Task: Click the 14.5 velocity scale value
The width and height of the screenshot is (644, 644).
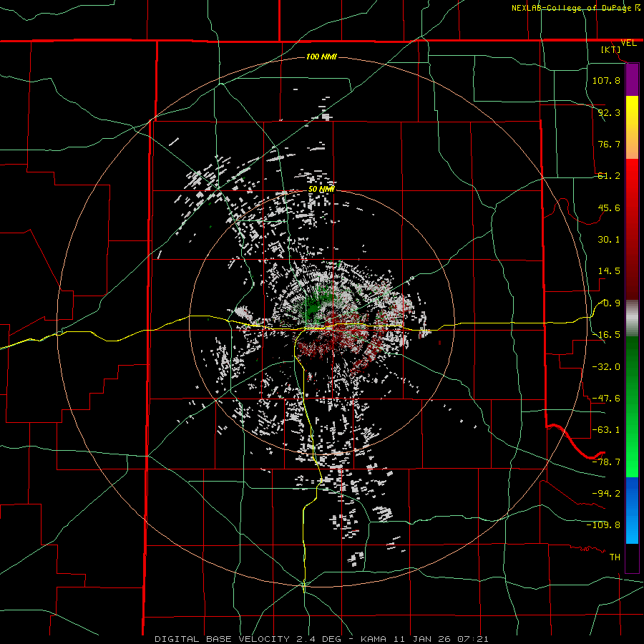Action: coord(609,271)
